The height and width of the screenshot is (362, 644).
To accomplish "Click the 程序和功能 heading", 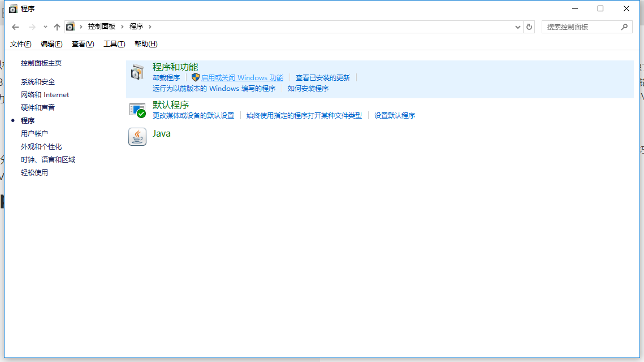I will point(175,67).
